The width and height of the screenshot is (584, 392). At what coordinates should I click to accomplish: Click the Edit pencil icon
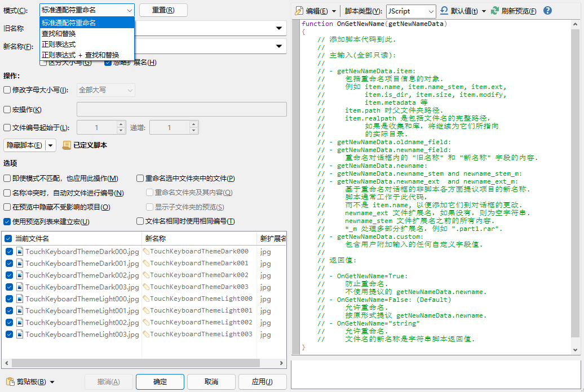coord(299,11)
